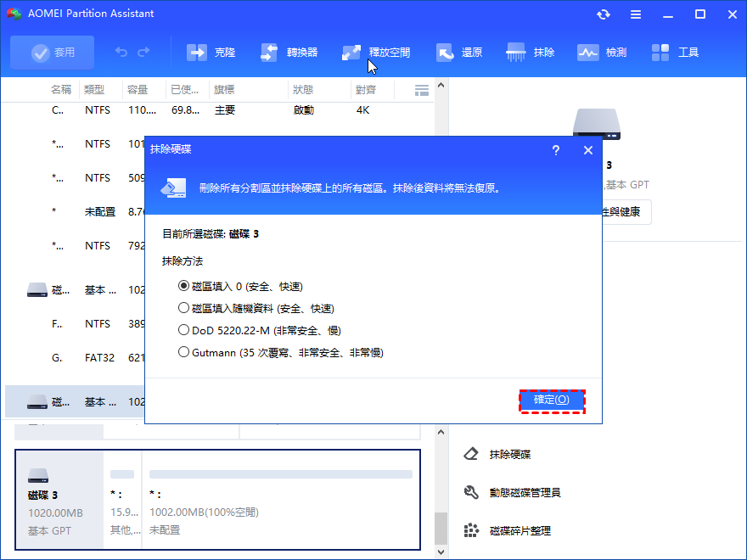Click the large disk icon in right panel
The width and height of the screenshot is (747, 560).
point(597,124)
